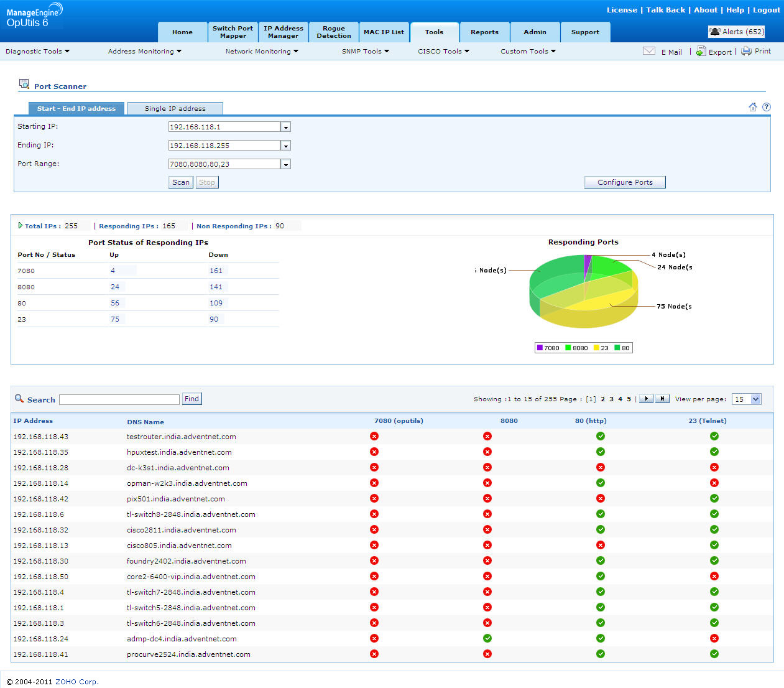Click the home icon in Port Scanner panel

(x=753, y=107)
